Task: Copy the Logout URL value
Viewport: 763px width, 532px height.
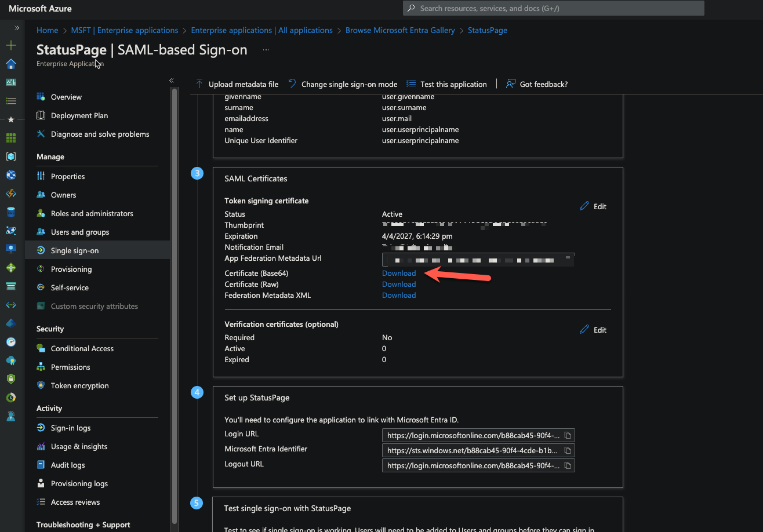Action: [568, 465]
